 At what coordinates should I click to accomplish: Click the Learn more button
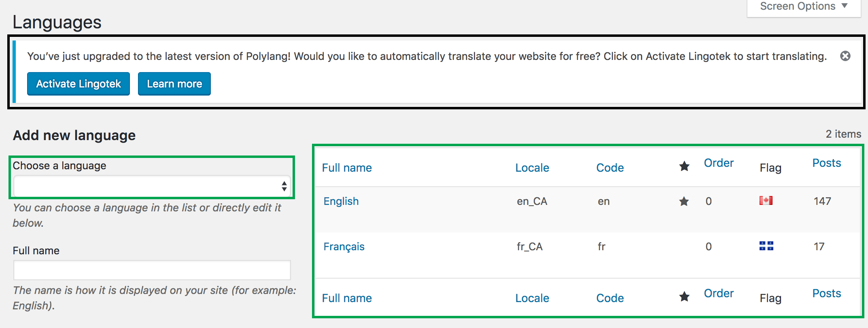pyautogui.click(x=174, y=84)
